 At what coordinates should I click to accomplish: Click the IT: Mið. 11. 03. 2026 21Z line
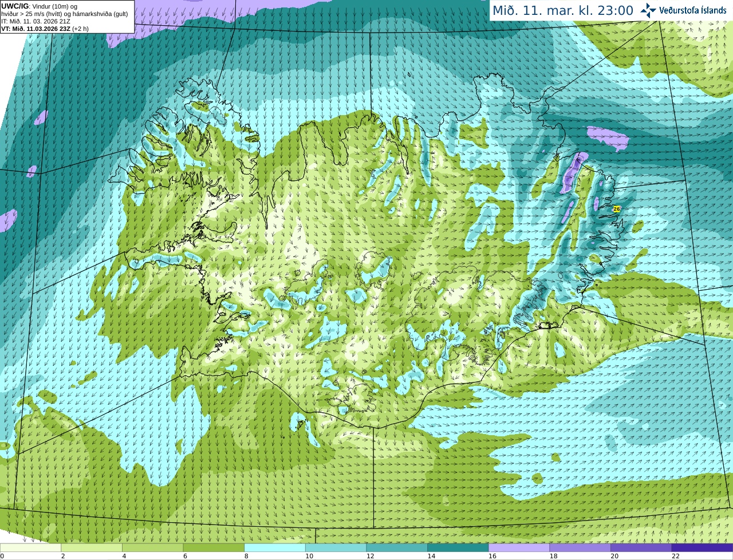37,21
